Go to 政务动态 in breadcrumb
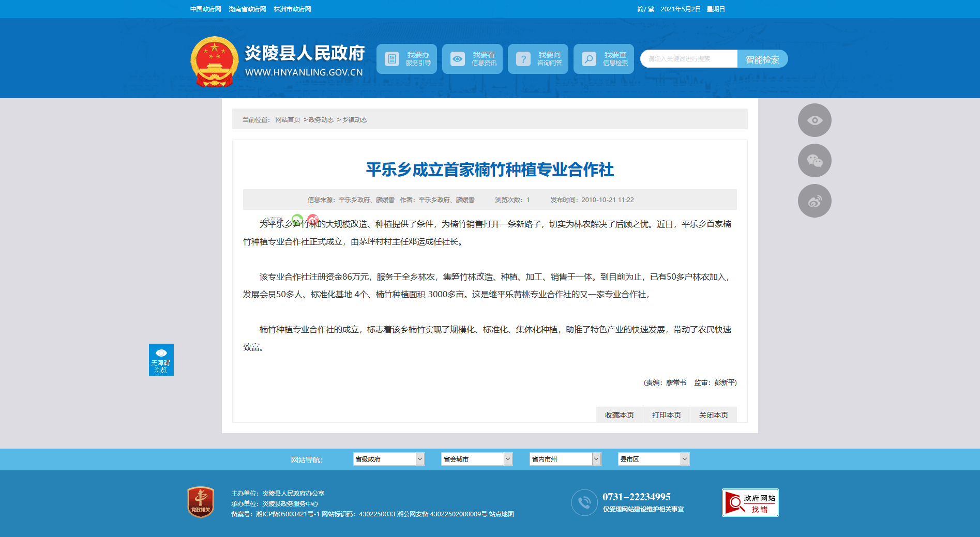 coord(321,120)
